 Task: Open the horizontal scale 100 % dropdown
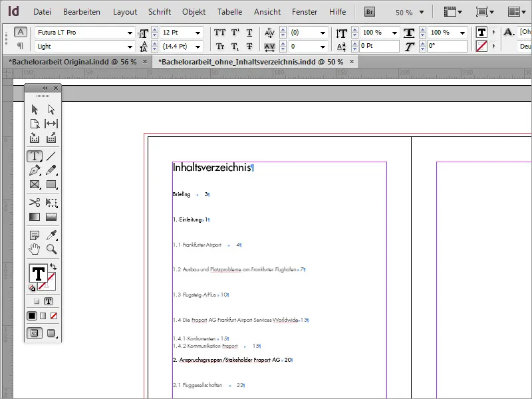tap(462, 33)
